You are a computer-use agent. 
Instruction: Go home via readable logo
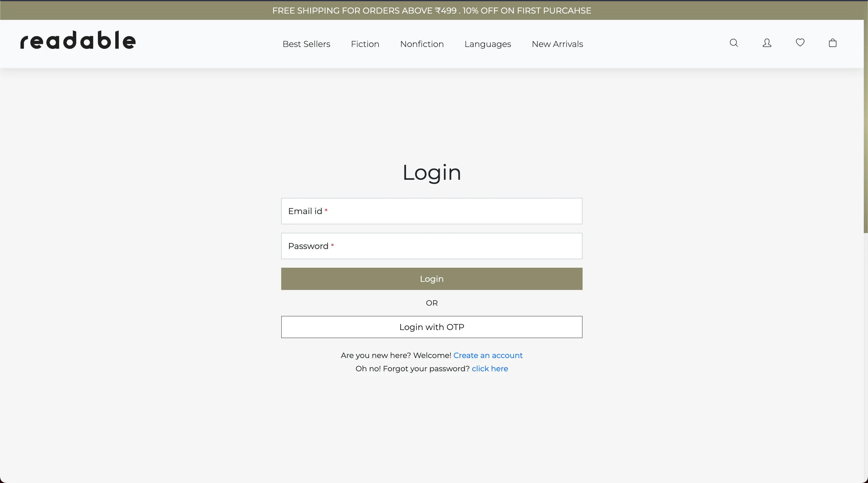tap(78, 40)
